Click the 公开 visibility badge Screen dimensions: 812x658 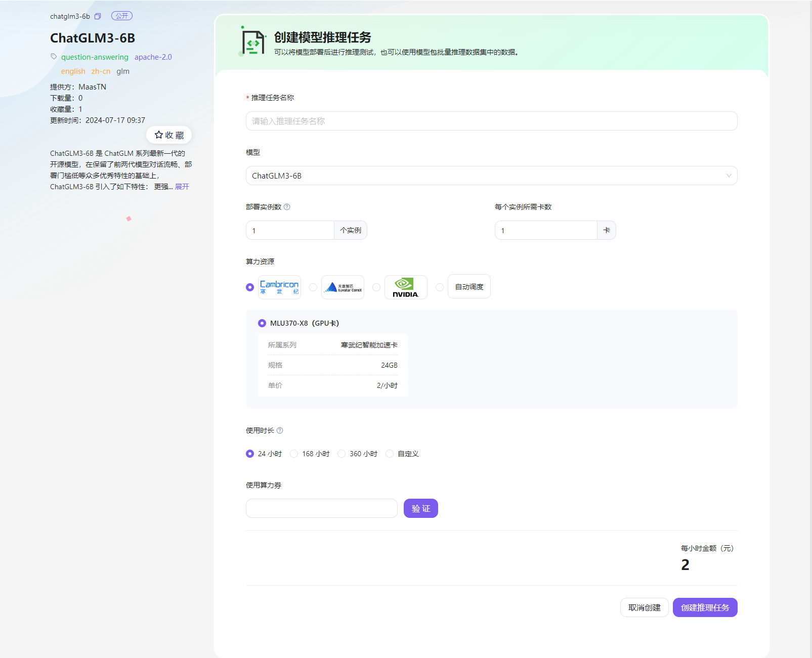122,16
